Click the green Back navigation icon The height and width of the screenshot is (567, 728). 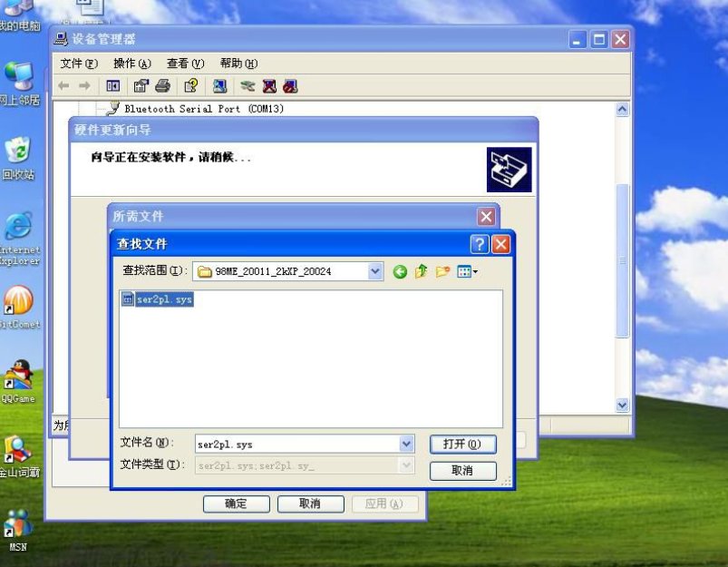pos(398,271)
